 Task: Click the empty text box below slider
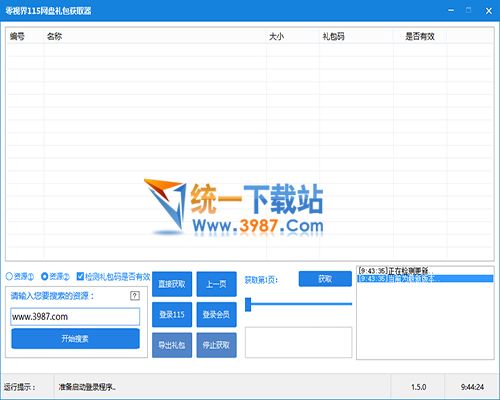pos(299,342)
